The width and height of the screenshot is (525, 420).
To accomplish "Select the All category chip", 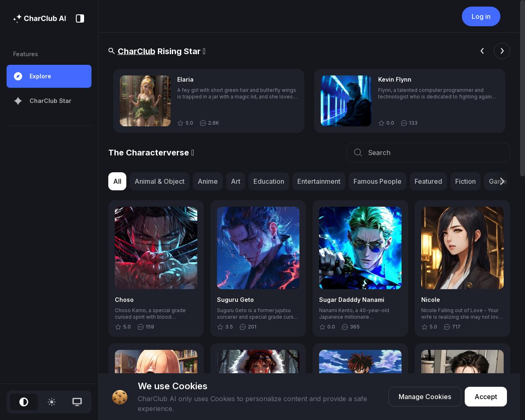I will click(117, 181).
